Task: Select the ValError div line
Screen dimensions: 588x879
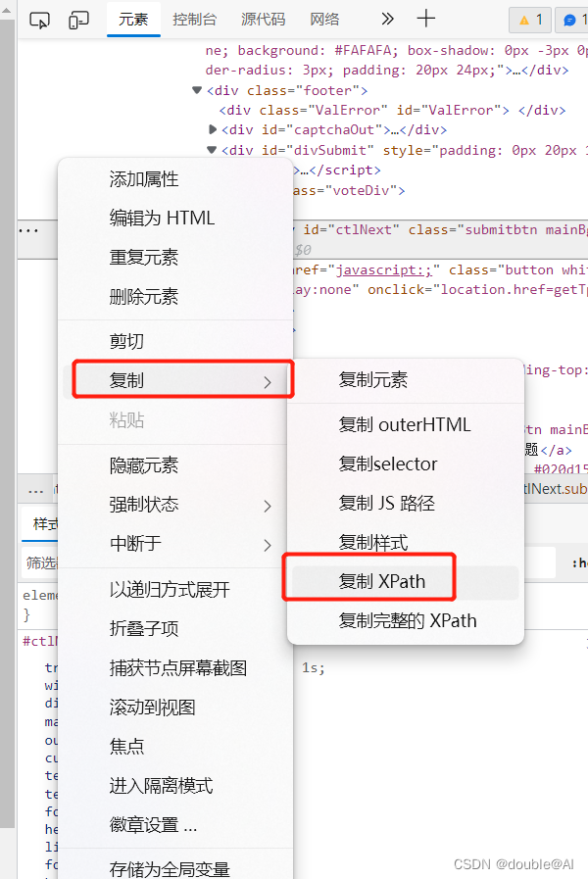Action: [x=392, y=110]
